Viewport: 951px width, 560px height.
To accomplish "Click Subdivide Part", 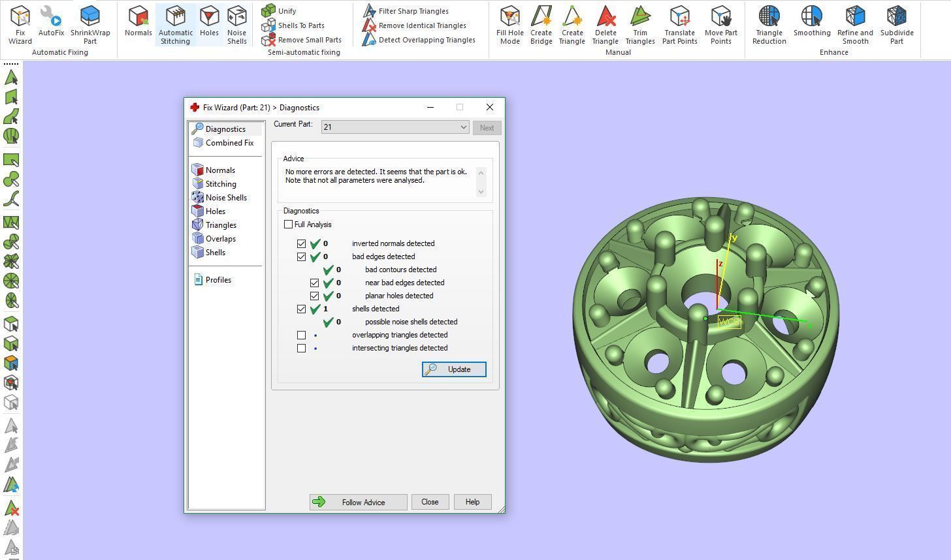I will pyautogui.click(x=897, y=25).
